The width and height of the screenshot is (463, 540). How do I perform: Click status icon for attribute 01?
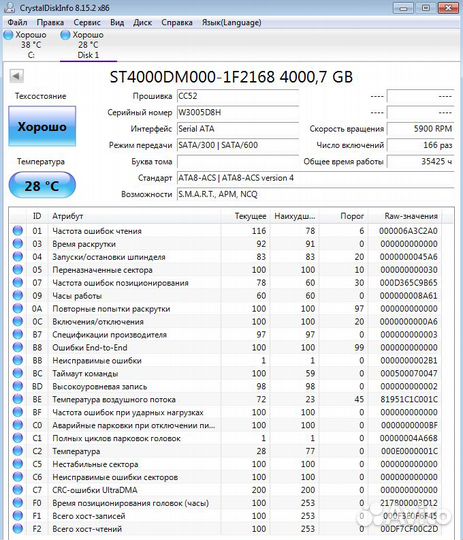coord(18,230)
